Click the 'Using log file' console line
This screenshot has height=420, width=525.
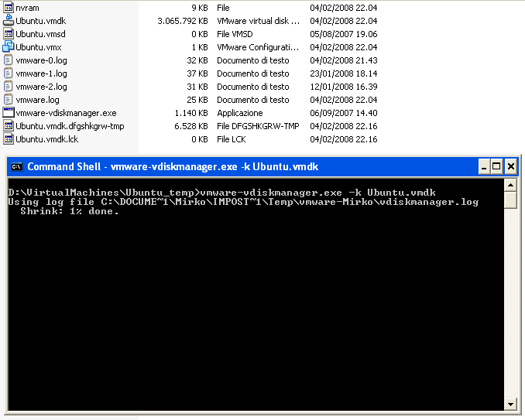243,202
